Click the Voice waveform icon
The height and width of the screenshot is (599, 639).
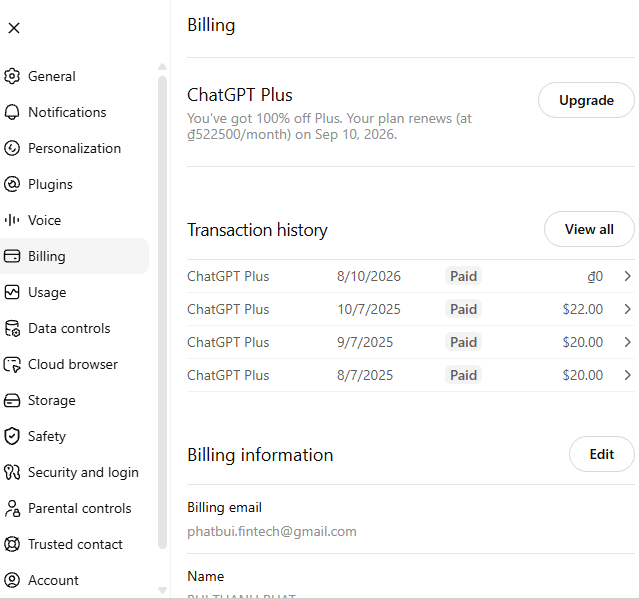point(12,220)
